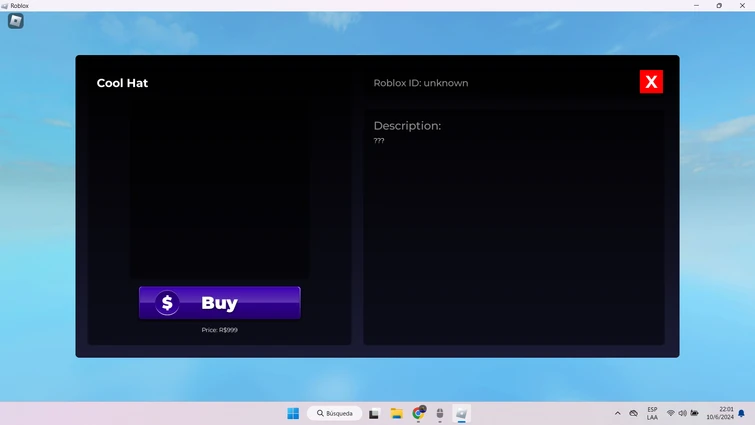
Task: Click the Roblox title bar app icon
Action: click(5, 6)
